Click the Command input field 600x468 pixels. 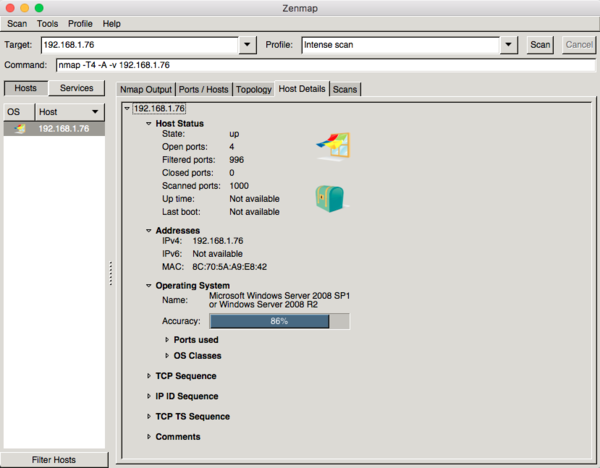click(x=326, y=65)
